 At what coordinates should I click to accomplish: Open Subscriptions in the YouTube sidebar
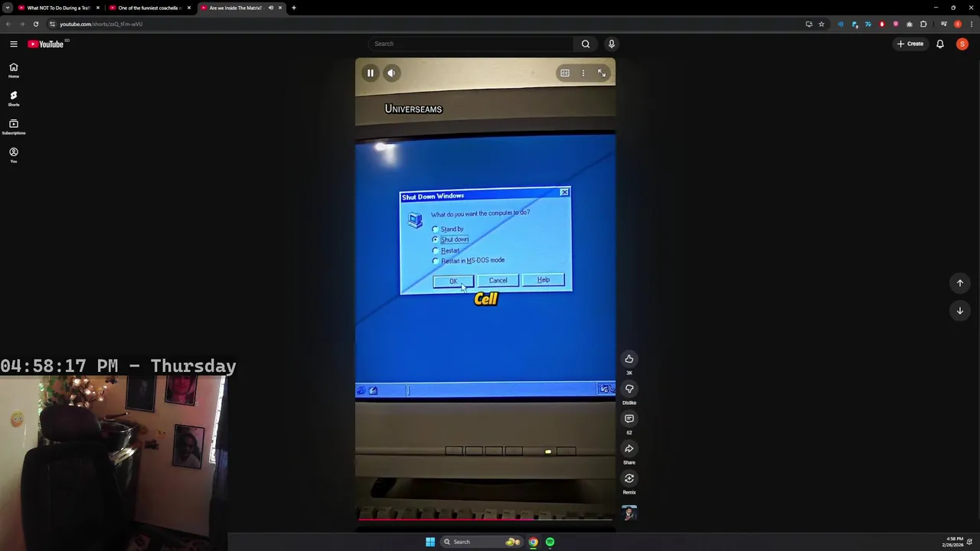13,127
